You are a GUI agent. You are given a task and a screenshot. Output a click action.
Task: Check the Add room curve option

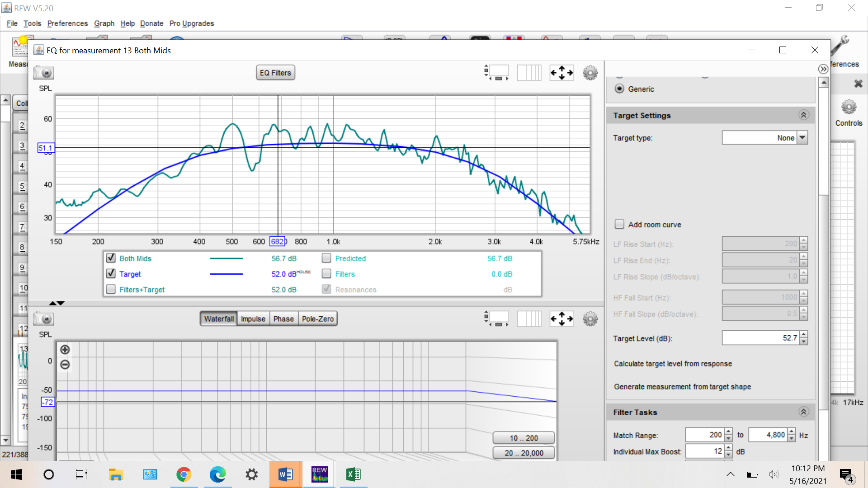[x=619, y=224]
